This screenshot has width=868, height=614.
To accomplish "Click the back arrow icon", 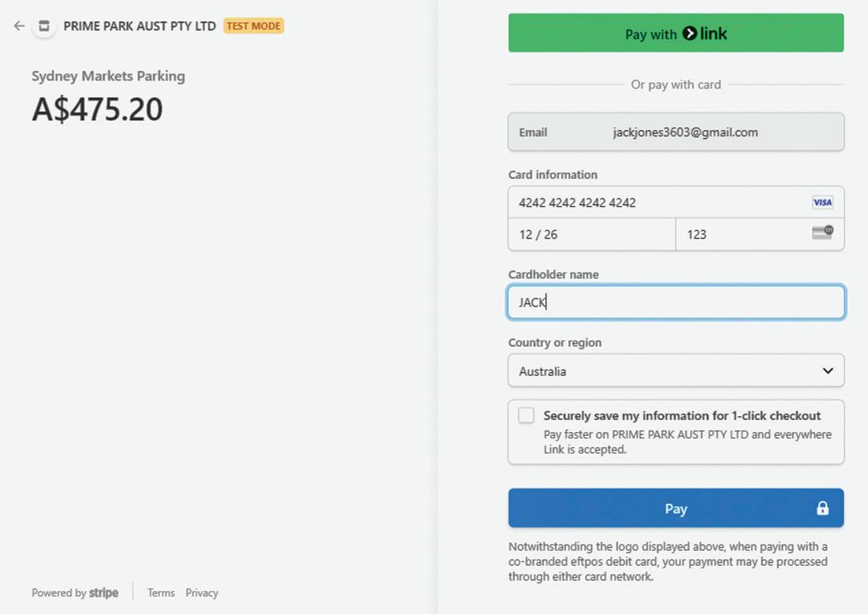I will pos(19,26).
